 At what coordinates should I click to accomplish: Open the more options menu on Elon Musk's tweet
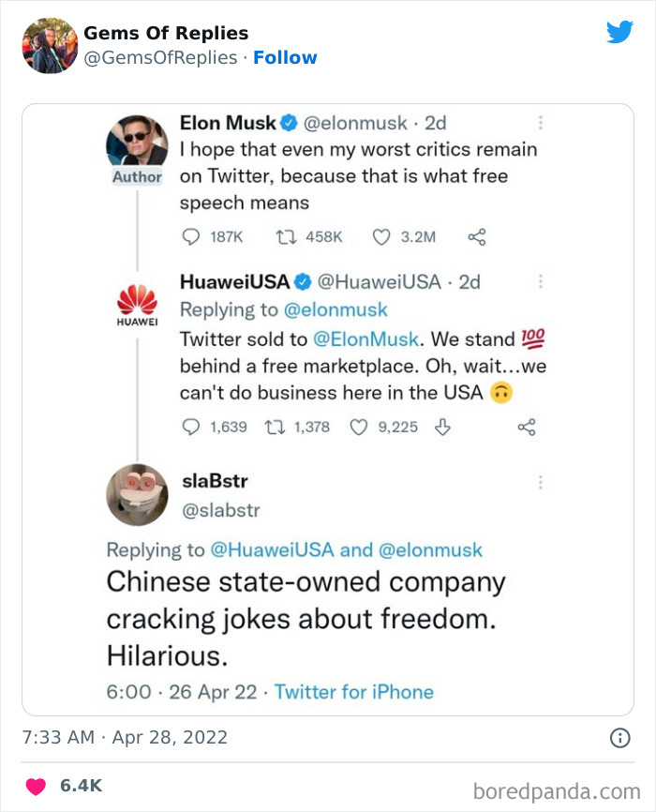pyautogui.click(x=541, y=123)
